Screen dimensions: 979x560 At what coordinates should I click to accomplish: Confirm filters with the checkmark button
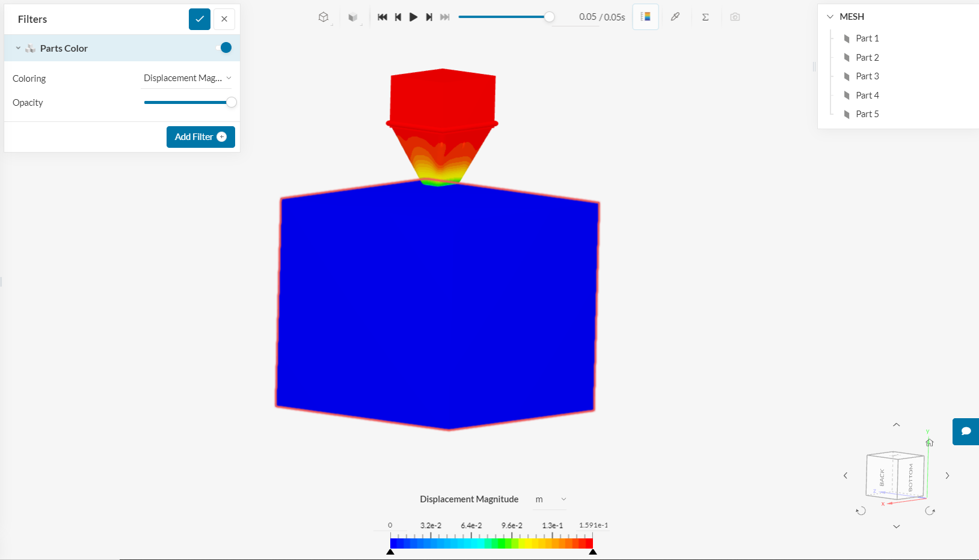[200, 19]
